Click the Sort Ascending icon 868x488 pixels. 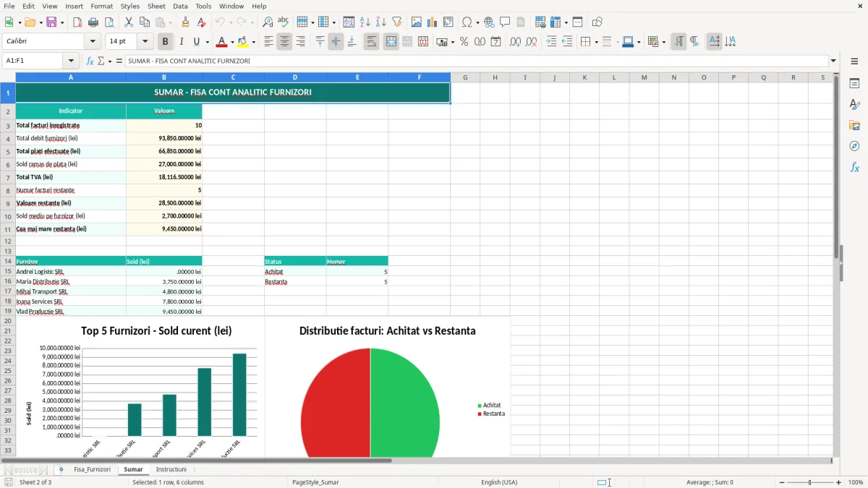coord(365,22)
